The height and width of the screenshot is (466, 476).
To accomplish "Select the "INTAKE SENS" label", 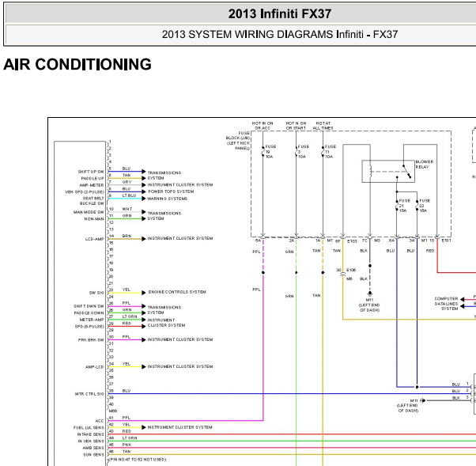I will [90, 434].
